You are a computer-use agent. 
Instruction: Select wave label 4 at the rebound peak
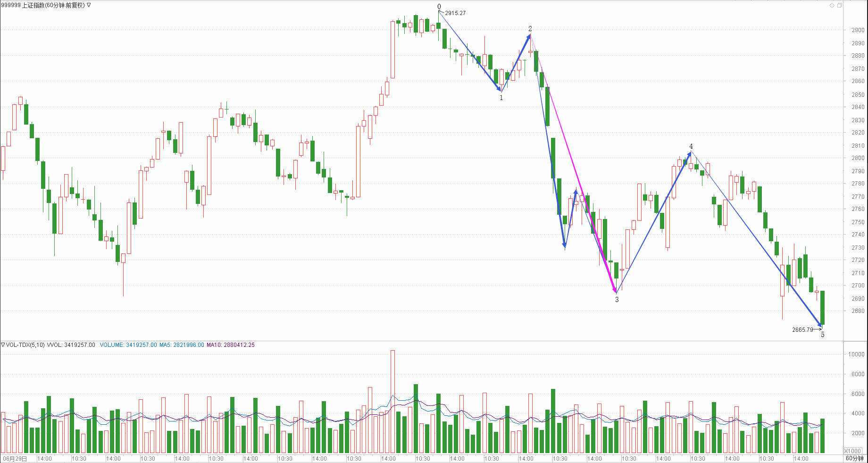point(691,146)
